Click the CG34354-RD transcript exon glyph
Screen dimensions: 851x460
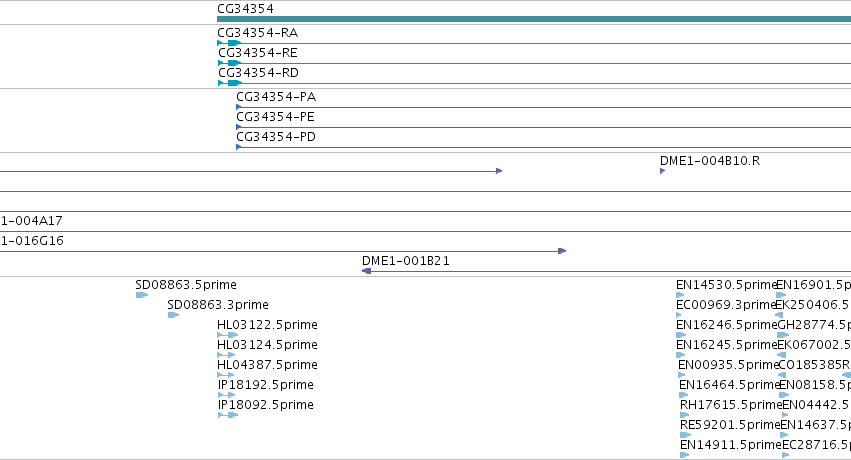coord(234,83)
